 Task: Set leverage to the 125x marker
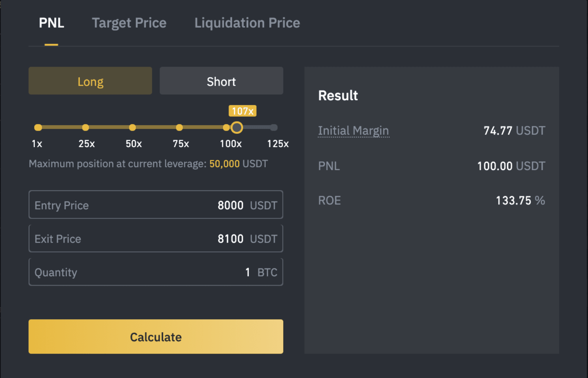[273, 127]
